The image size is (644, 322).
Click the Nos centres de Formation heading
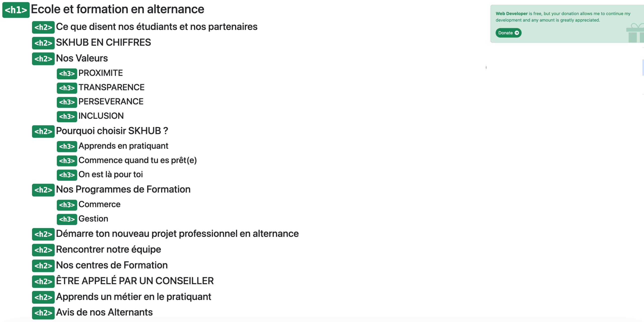point(111,265)
